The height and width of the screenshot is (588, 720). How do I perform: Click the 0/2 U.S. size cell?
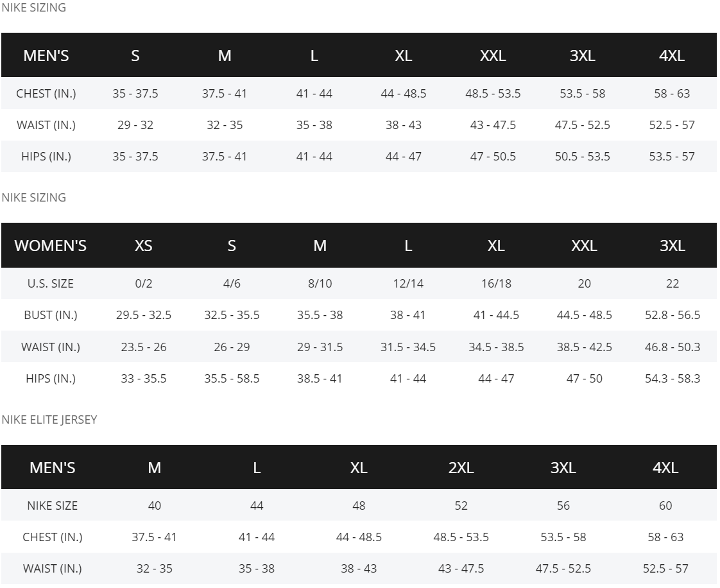(x=144, y=284)
